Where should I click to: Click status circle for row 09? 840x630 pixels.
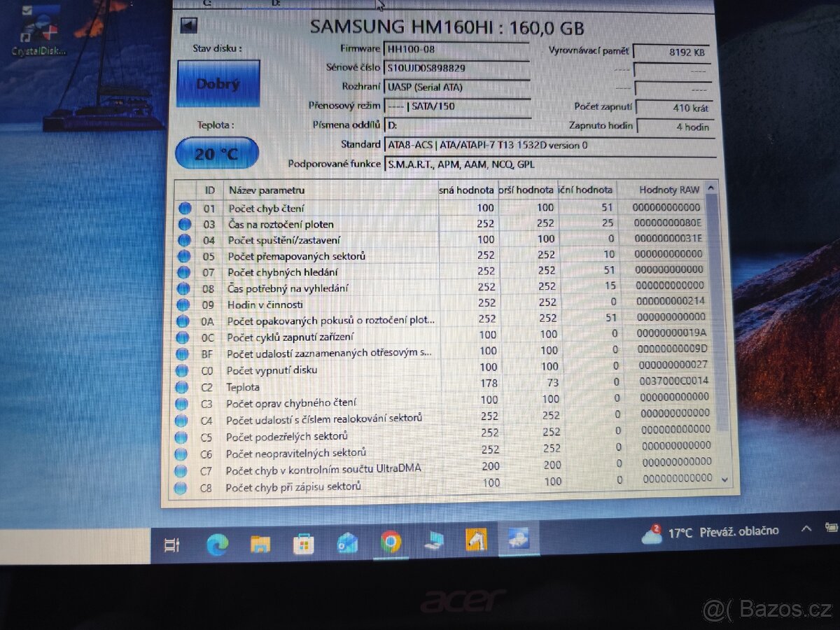click(x=183, y=304)
